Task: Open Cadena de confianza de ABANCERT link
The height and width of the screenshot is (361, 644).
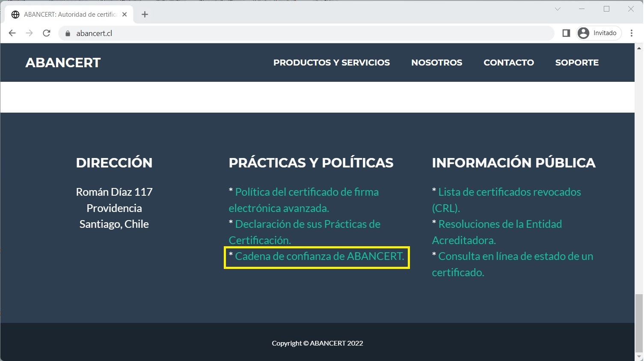Action: tap(319, 256)
